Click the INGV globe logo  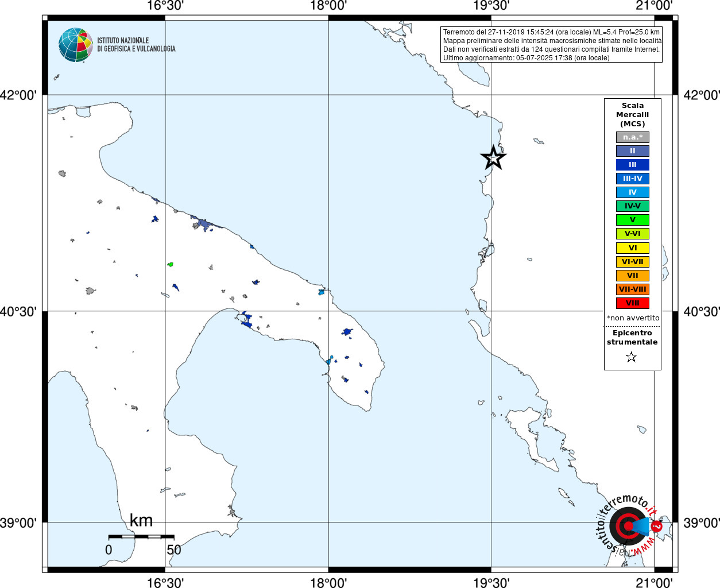(x=76, y=45)
